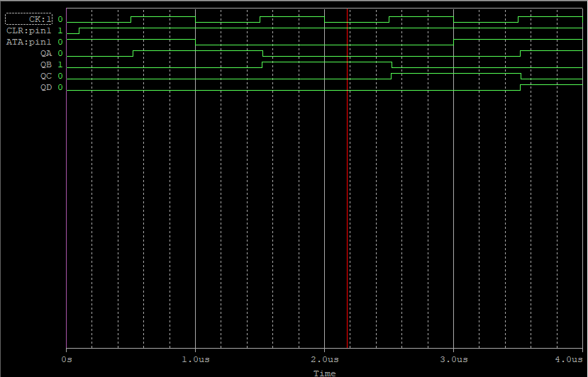The width and height of the screenshot is (588, 377).
Task: Click the ATA:pin1 cursor value 0
Action: (60, 42)
